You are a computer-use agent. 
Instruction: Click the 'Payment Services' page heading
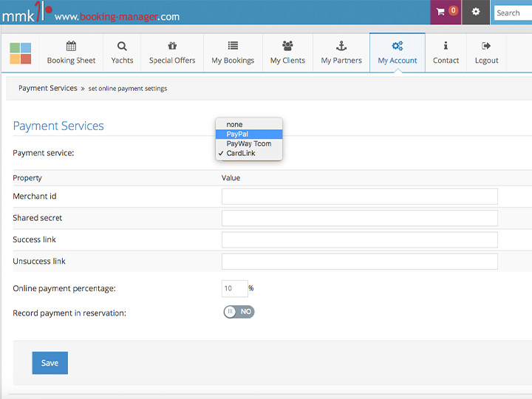tap(58, 126)
